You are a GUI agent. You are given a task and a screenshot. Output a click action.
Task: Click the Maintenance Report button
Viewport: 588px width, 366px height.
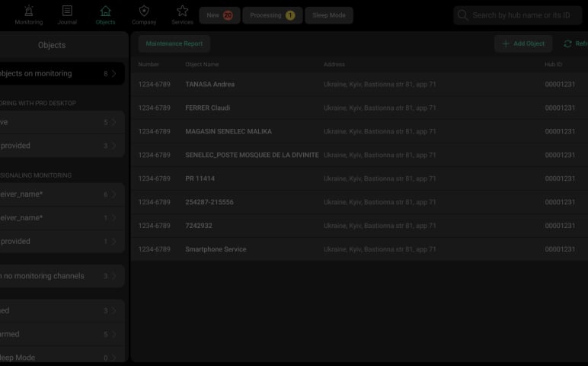pyautogui.click(x=174, y=44)
